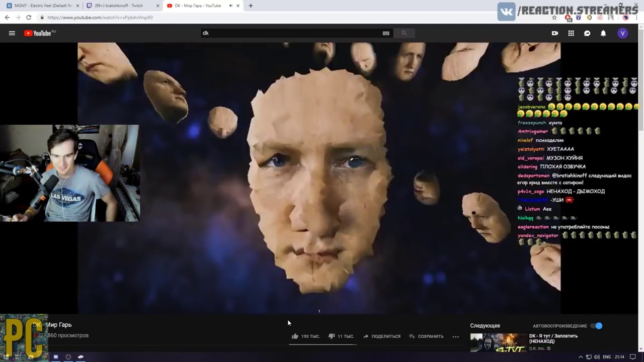This screenshot has width=644, height=362.
Task: Open the create video camera icon
Action: pyautogui.click(x=555, y=33)
